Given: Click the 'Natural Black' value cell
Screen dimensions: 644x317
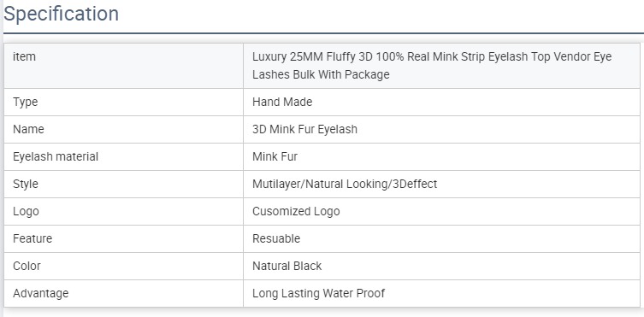Looking at the screenshot, I should (x=441, y=266).
